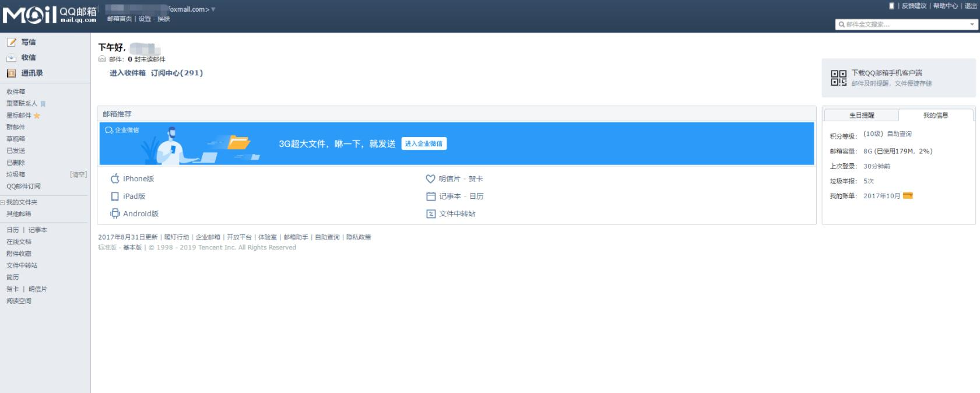Open 贺卡 link in sidebar
This screenshot has width=980, height=393.
[x=13, y=289]
